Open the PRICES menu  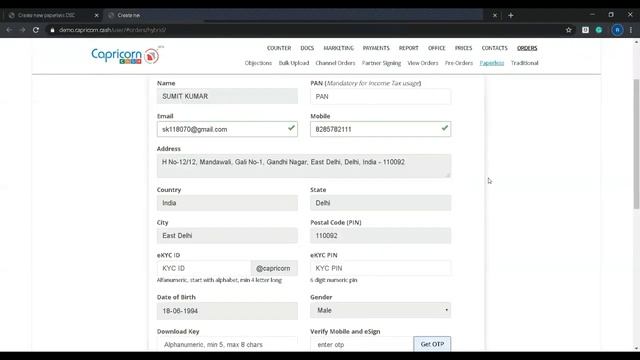point(463,48)
